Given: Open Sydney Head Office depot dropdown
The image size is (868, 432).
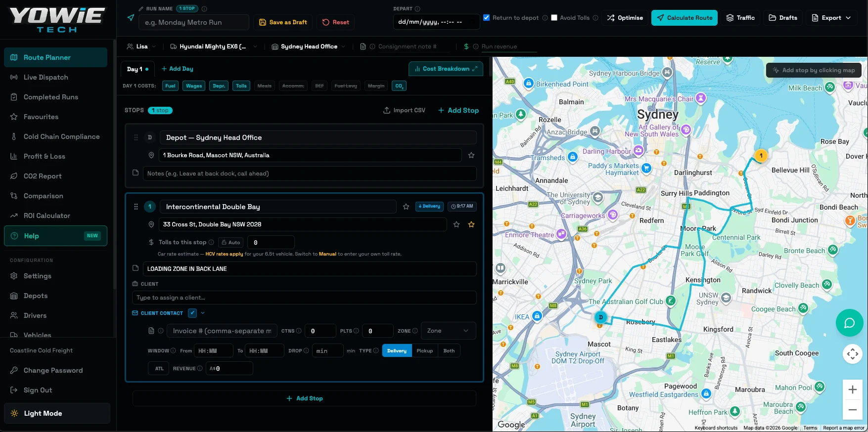Looking at the screenshot, I should (309, 46).
